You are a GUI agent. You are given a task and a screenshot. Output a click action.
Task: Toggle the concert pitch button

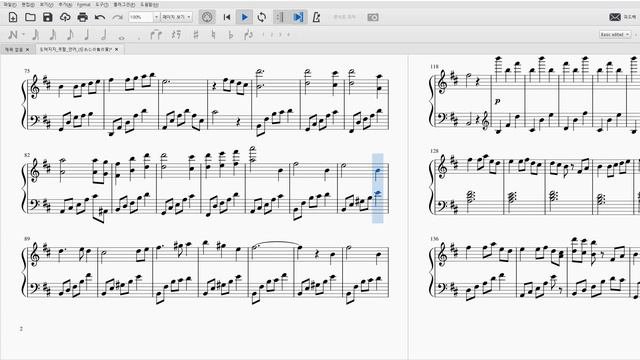pyautogui.click(x=344, y=17)
